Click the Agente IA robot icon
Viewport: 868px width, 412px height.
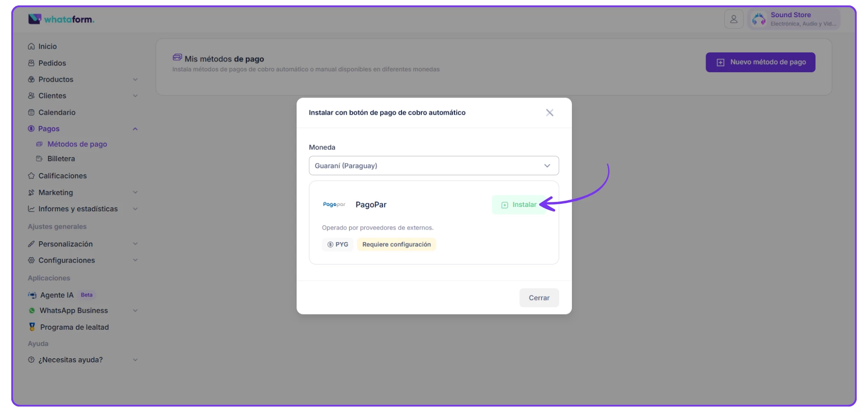point(32,295)
